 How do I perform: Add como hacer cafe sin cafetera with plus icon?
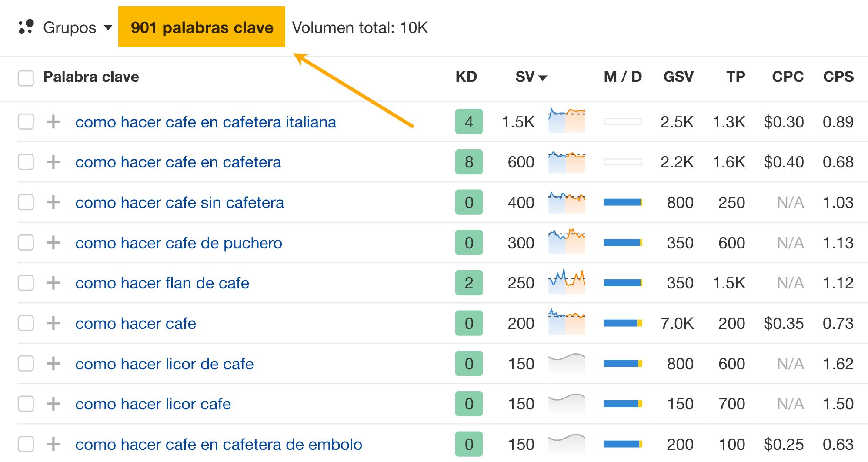click(53, 202)
